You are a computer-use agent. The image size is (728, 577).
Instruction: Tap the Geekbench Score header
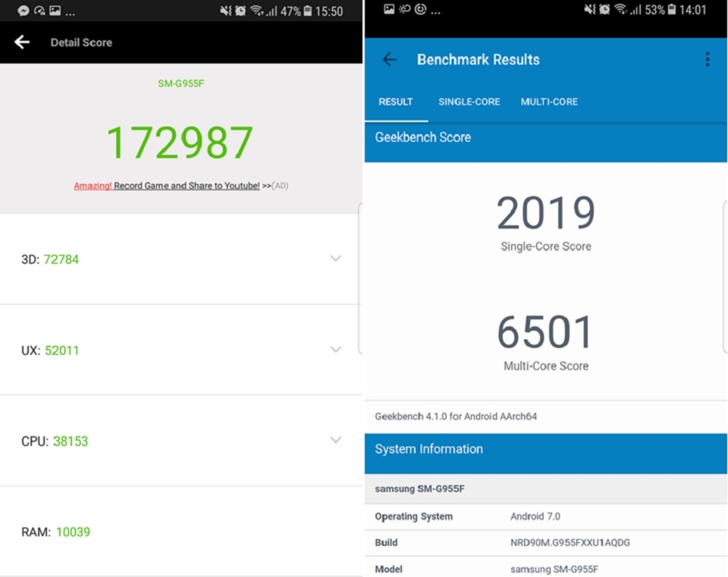coord(546,143)
